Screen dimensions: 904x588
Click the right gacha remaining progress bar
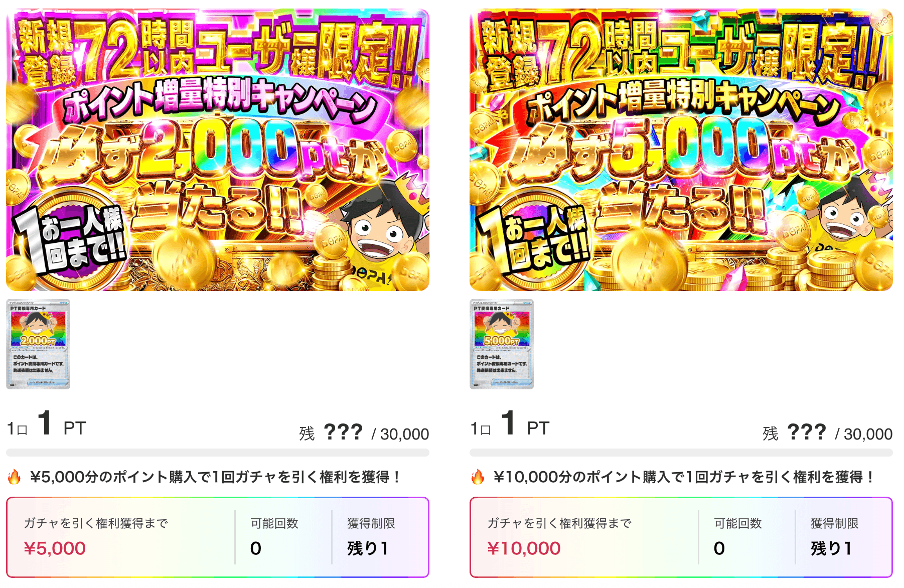(681, 453)
